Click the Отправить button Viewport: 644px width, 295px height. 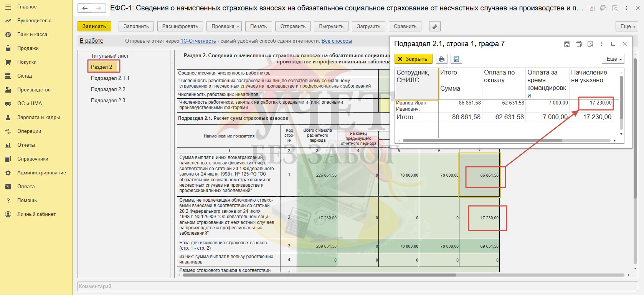[x=293, y=26]
